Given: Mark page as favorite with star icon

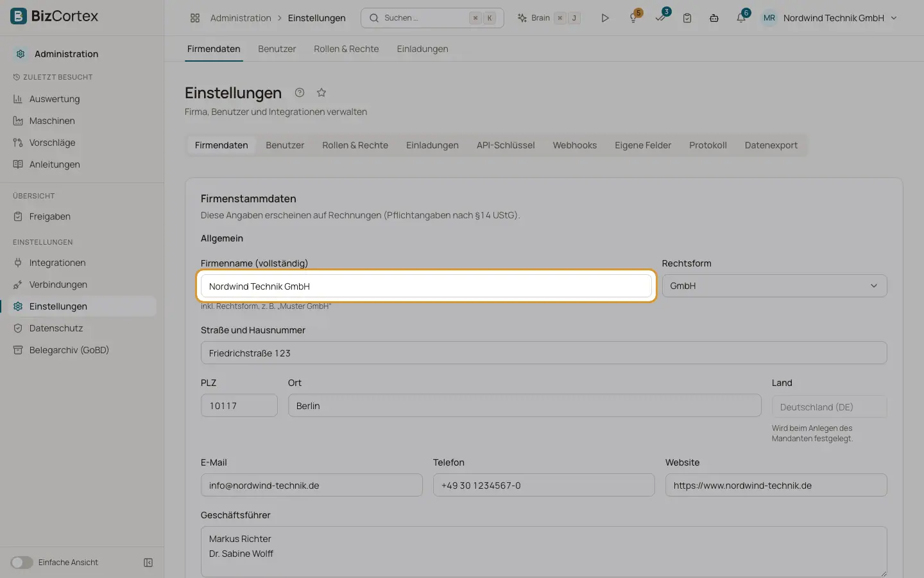Looking at the screenshot, I should click(321, 92).
